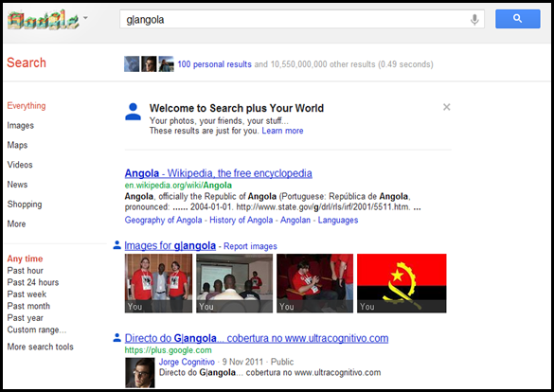Open the first personal results profile thumbnail
Image resolution: width=554 pixels, height=392 pixels.
132,64
